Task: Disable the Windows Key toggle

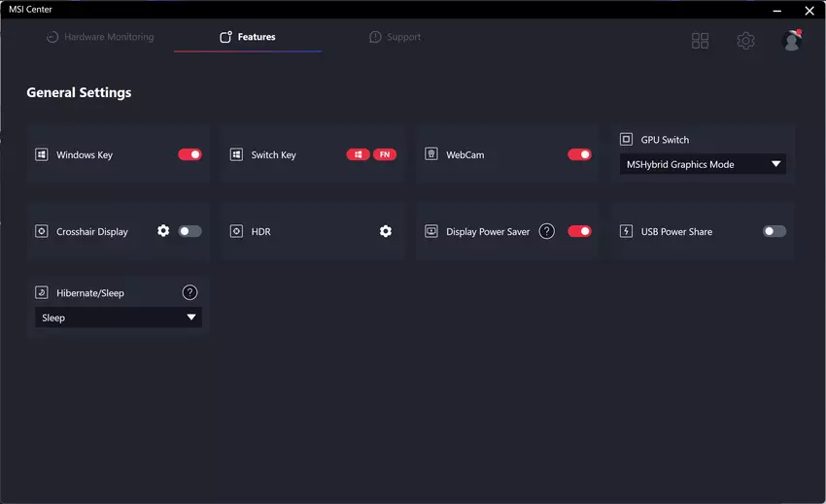Action: coord(189,154)
